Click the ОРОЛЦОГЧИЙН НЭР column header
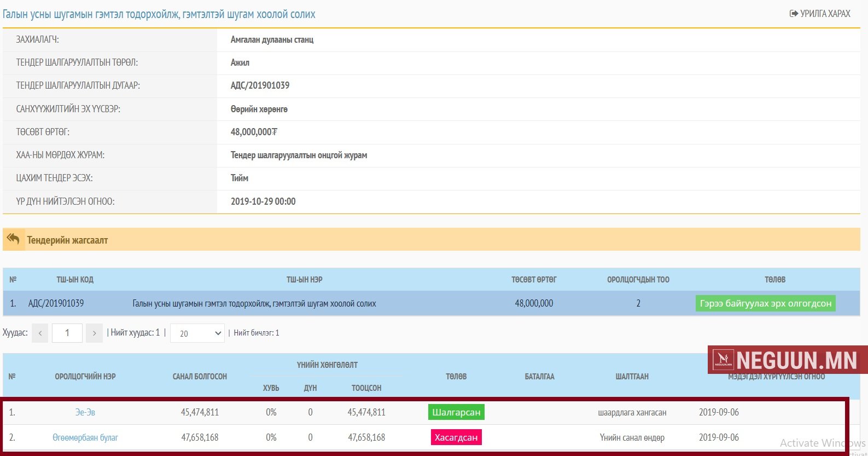Image resolution: width=868 pixels, height=456 pixels. coord(85,376)
